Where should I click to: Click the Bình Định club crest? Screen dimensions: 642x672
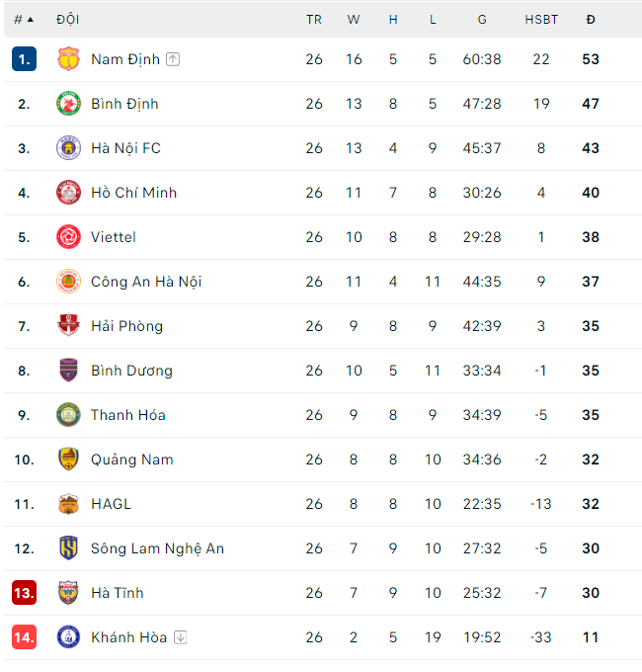coord(68,104)
